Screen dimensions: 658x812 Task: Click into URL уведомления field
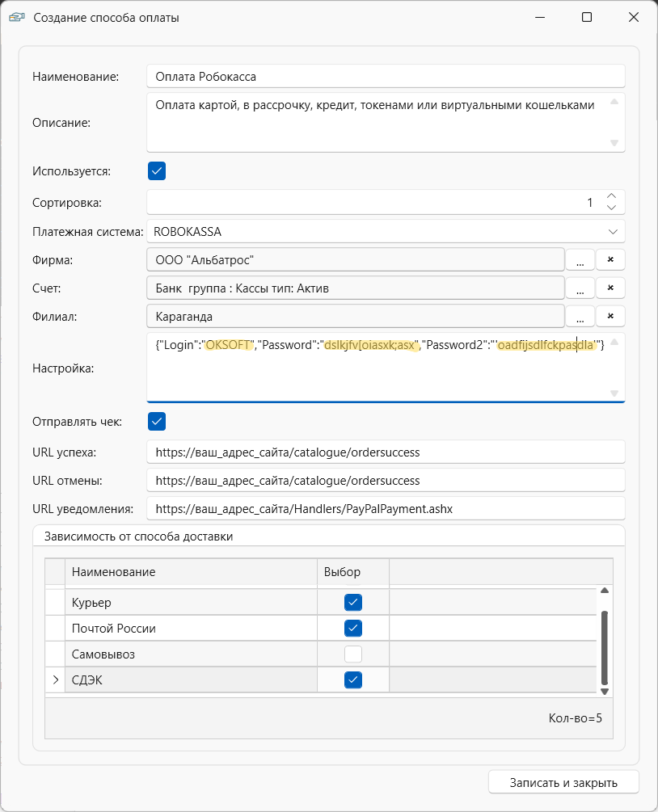point(386,509)
